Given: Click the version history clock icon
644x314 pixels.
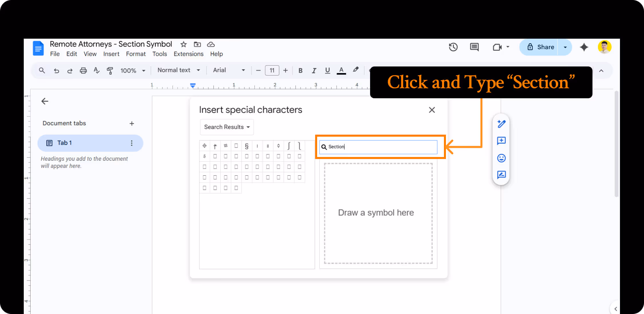Looking at the screenshot, I should tap(453, 47).
